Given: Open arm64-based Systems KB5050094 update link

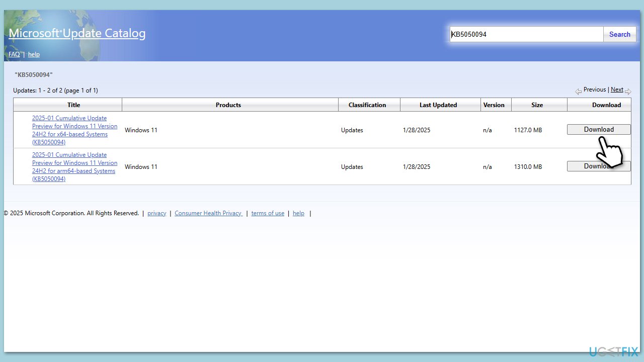Looking at the screenshot, I should tap(74, 167).
